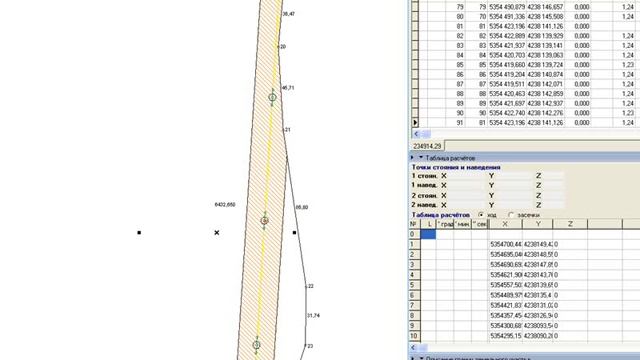The image size is (640, 360).
Task: Click the right-pointing arrow before 'Таблица расчётов' header
Action: (x=412, y=158)
